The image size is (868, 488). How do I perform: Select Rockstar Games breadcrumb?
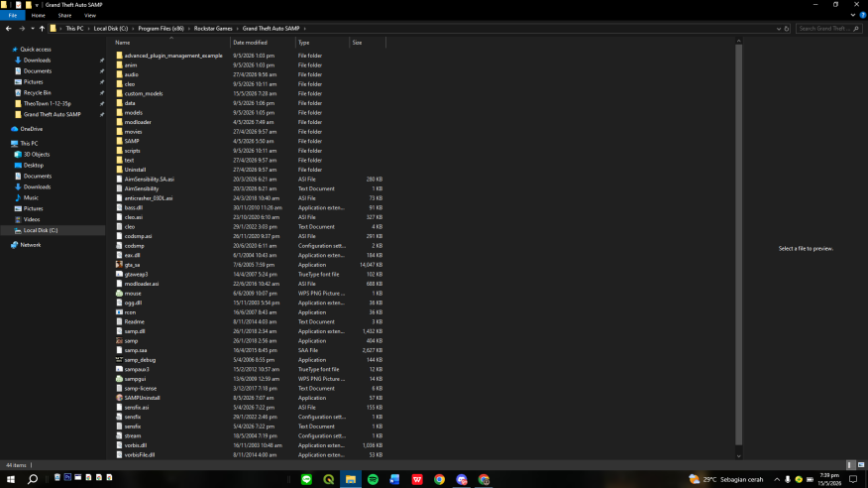213,28
